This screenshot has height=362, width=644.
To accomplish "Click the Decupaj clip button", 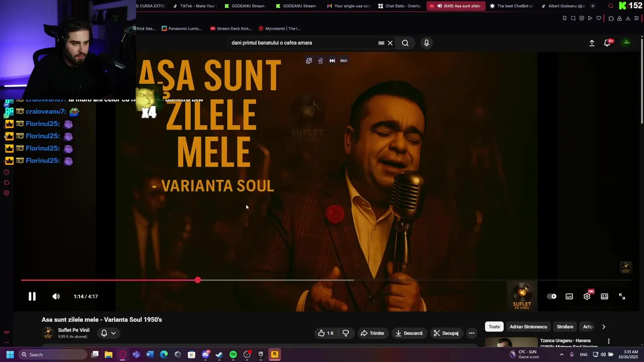I will pyautogui.click(x=446, y=333).
